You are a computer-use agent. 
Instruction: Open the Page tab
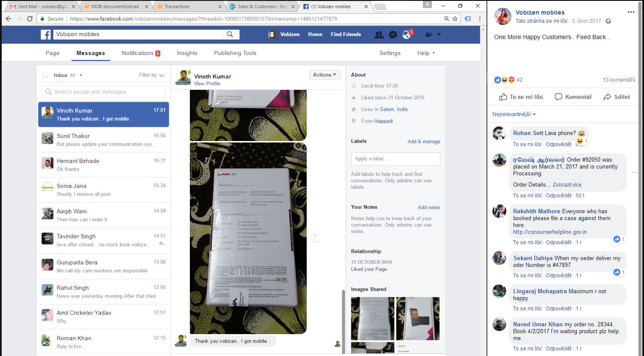click(x=53, y=53)
